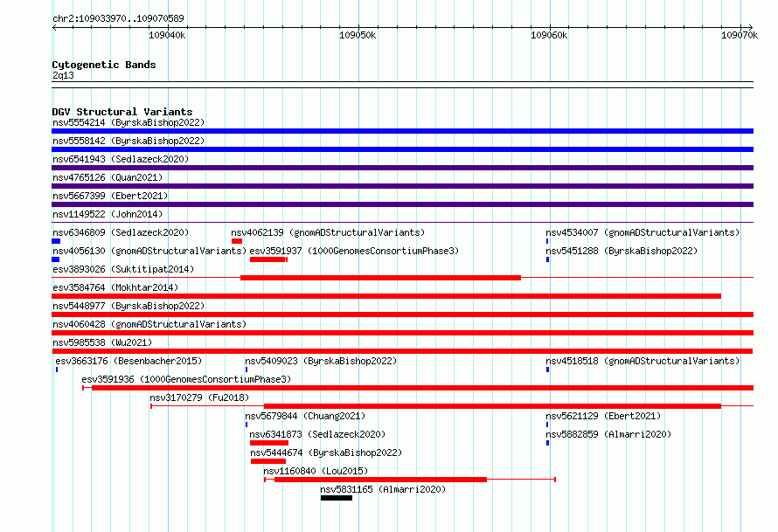Screen dimensions: 778x532
Task: Click the nsv5831165 (Almarri2020) label
Action: point(383,489)
